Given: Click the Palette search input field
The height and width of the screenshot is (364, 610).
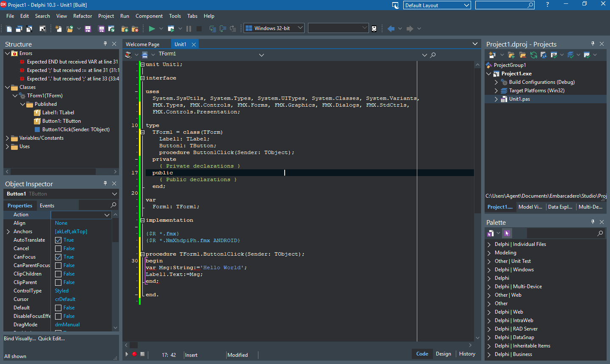Looking at the screenshot, I should point(561,233).
